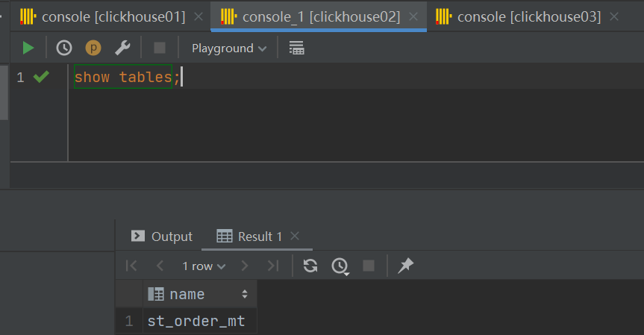Pin the result tab with pin icon
The width and height of the screenshot is (644, 335).
click(x=405, y=266)
